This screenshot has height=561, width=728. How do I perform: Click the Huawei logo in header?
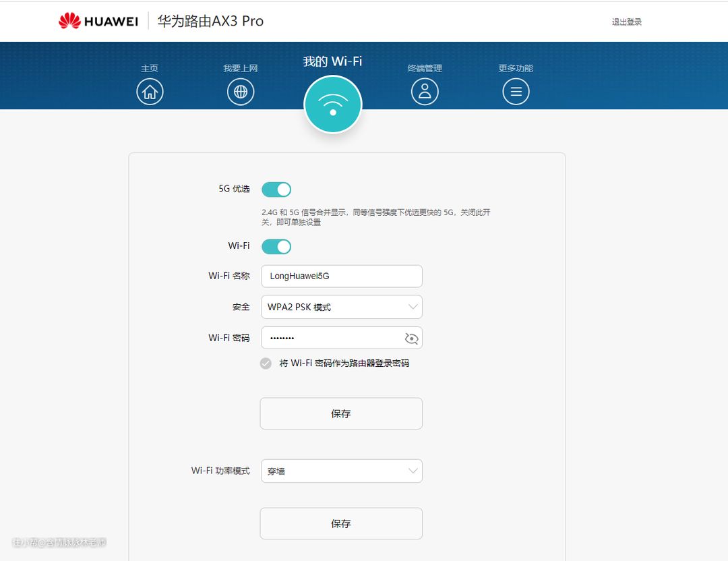point(98,21)
